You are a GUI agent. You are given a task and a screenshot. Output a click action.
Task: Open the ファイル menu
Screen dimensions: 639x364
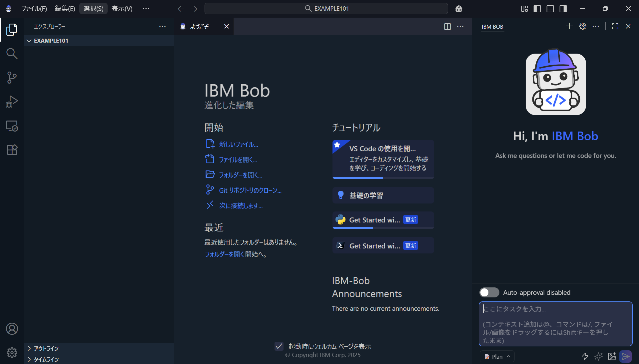34,9
